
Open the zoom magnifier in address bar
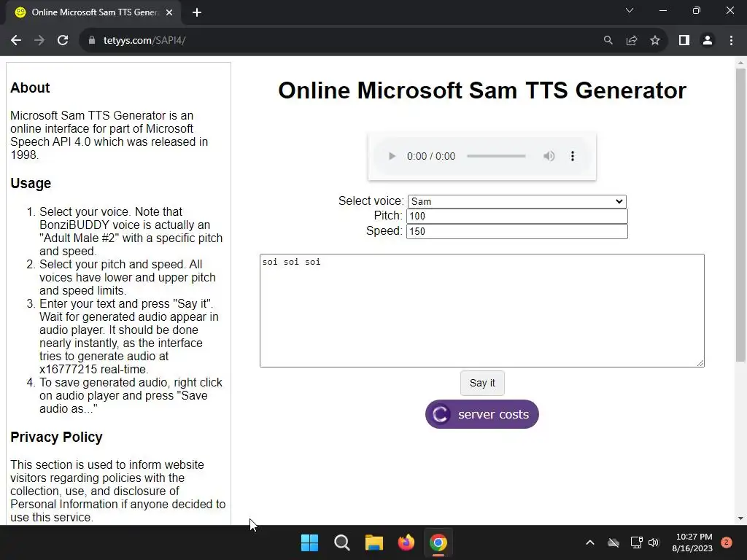[x=608, y=41]
